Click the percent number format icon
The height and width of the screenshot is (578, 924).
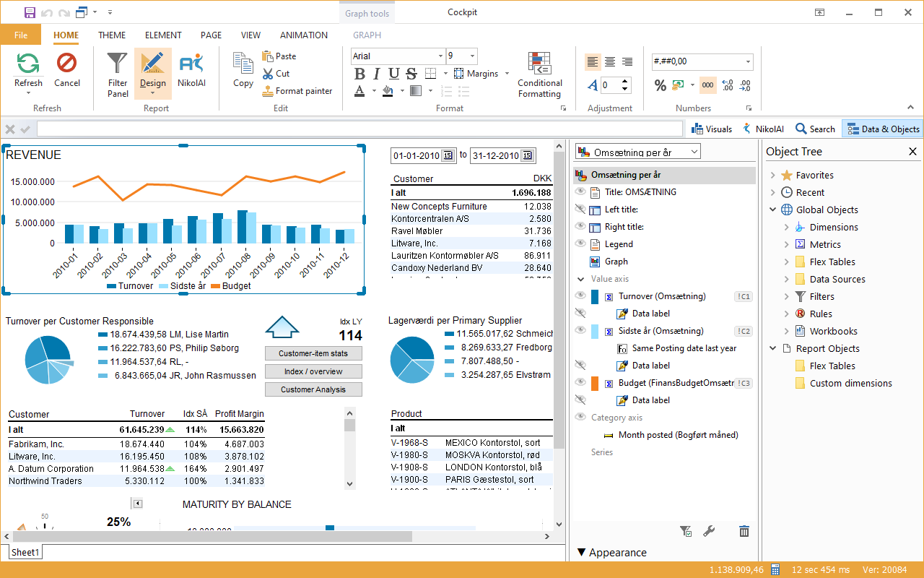coord(660,85)
